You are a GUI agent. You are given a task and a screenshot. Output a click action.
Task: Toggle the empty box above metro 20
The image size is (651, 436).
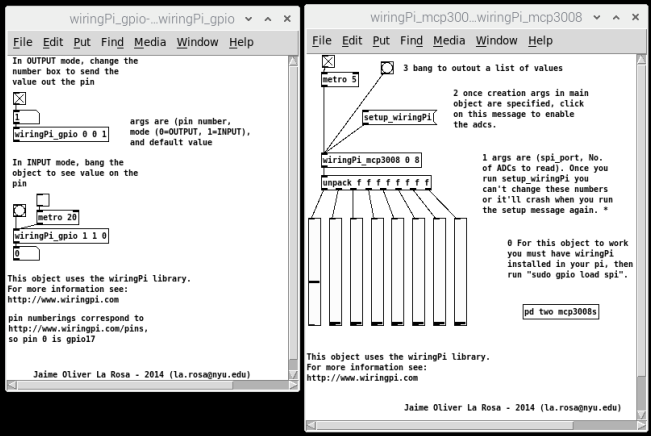[42, 199]
